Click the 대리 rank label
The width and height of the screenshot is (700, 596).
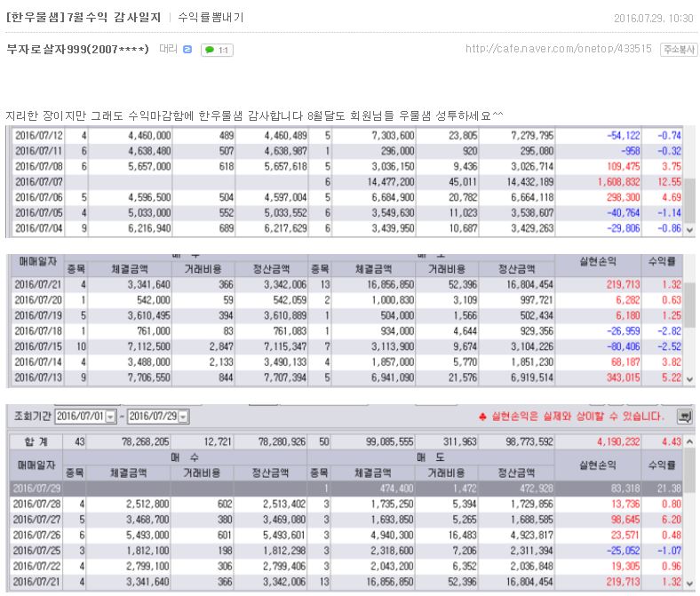click(x=168, y=49)
